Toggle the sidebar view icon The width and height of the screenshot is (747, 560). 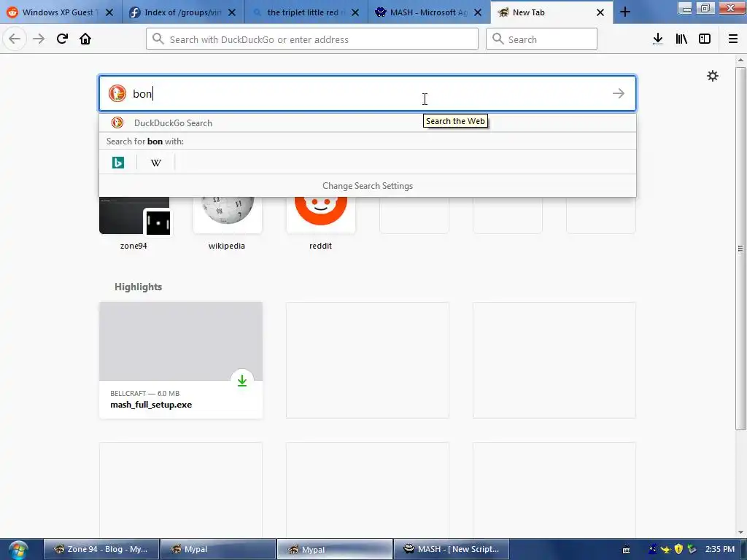[705, 39]
